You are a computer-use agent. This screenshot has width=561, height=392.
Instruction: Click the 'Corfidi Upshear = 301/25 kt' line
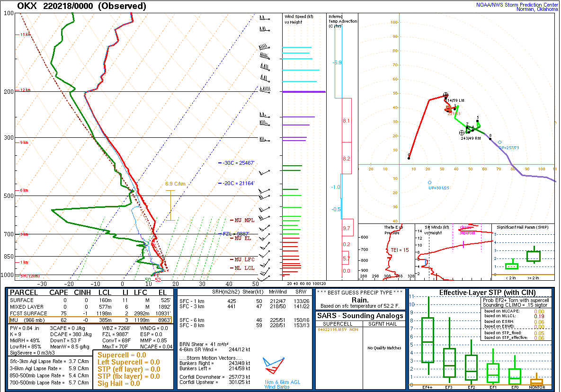214,382
